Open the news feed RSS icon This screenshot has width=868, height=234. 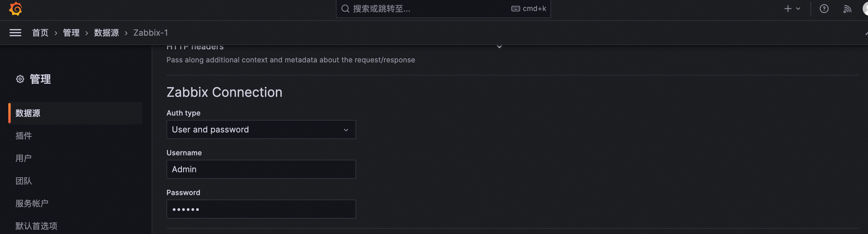coord(847,9)
